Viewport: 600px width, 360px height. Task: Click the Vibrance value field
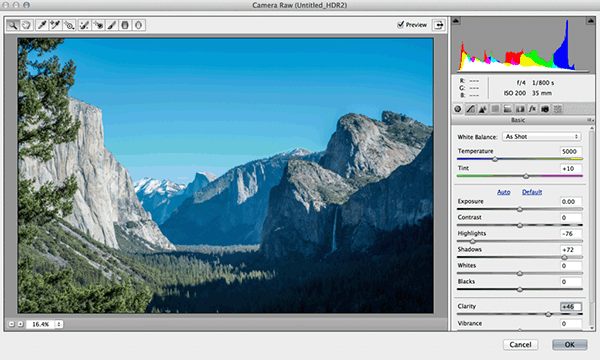pyautogui.click(x=571, y=324)
